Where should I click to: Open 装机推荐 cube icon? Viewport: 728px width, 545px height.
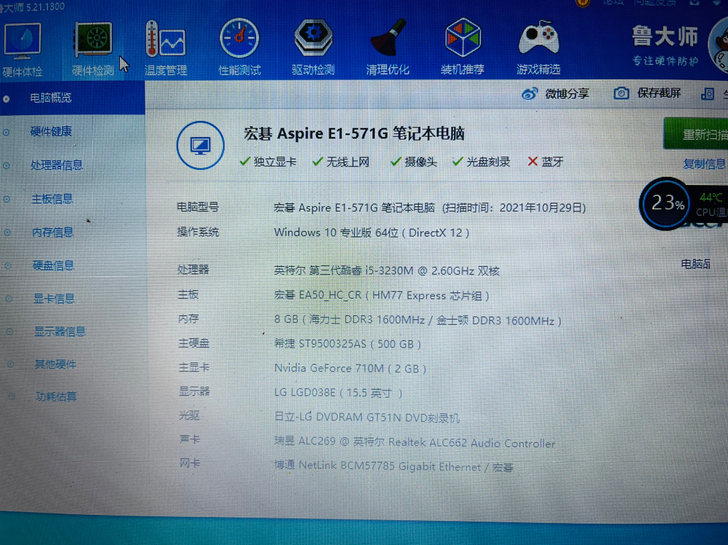tap(462, 37)
